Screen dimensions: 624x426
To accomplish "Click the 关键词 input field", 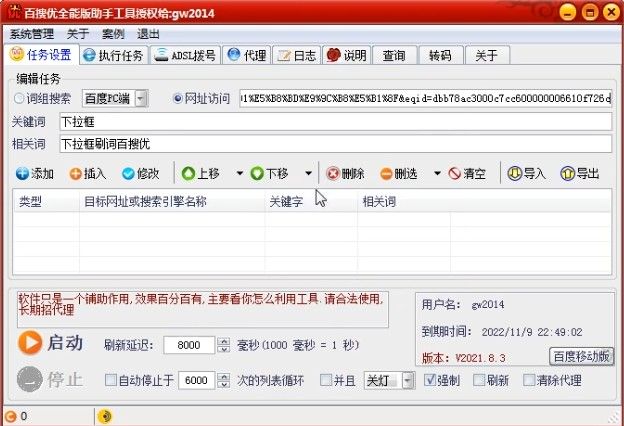I will 335,121.
